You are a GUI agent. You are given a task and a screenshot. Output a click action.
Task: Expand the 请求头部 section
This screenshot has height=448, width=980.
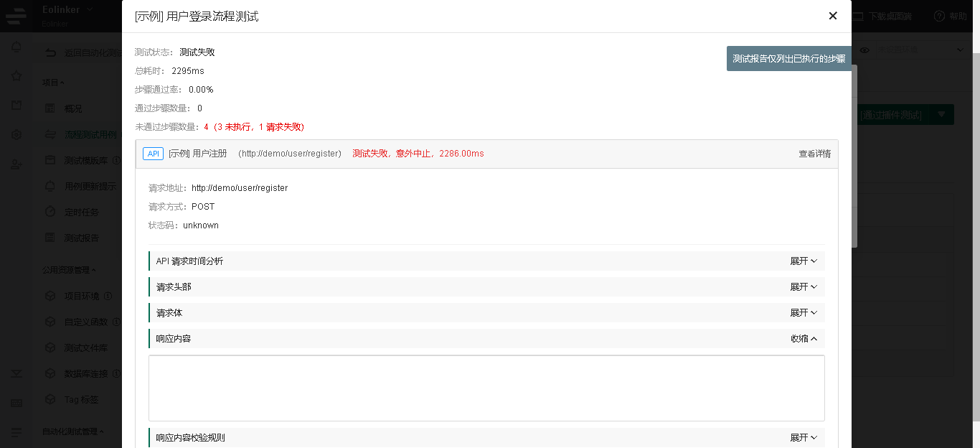click(x=804, y=287)
